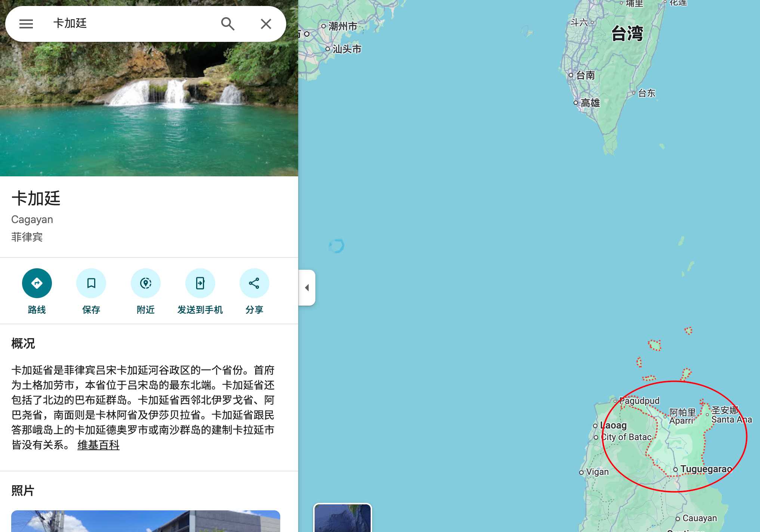Click the Cauayan map label

tap(699, 518)
